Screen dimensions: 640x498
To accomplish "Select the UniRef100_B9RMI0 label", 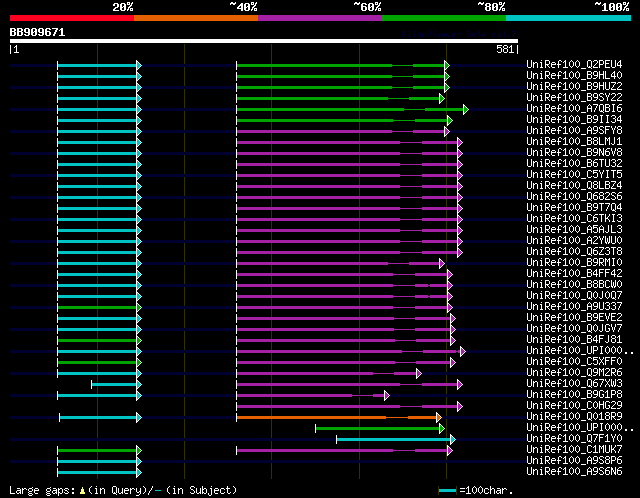I will [x=574, y=262].
